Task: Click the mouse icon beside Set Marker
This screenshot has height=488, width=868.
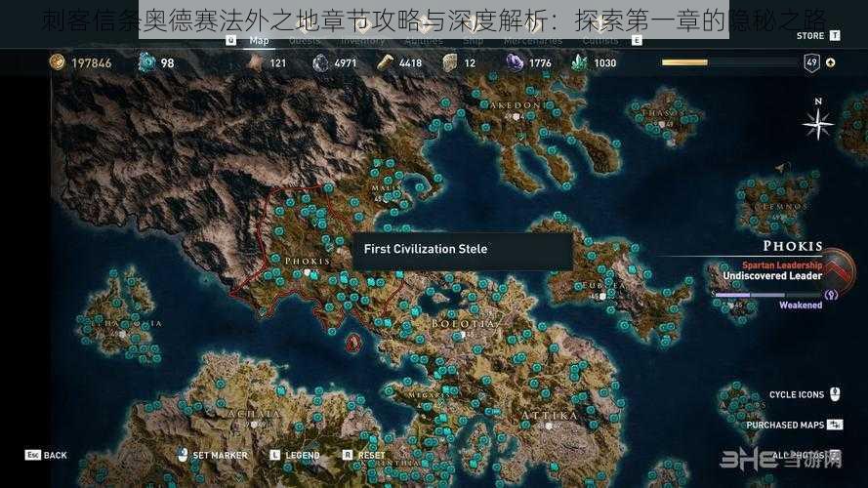Action: coord(184,455)
